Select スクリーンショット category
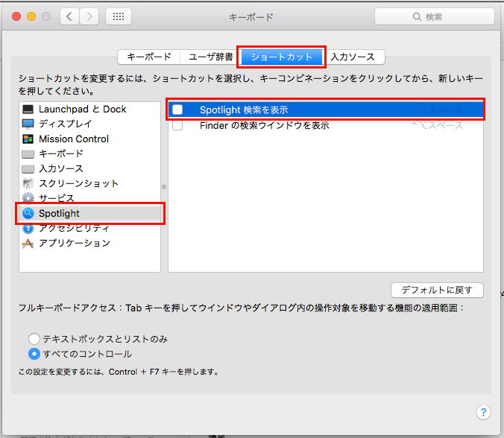504x438 pixels. (x=89, y=183)
